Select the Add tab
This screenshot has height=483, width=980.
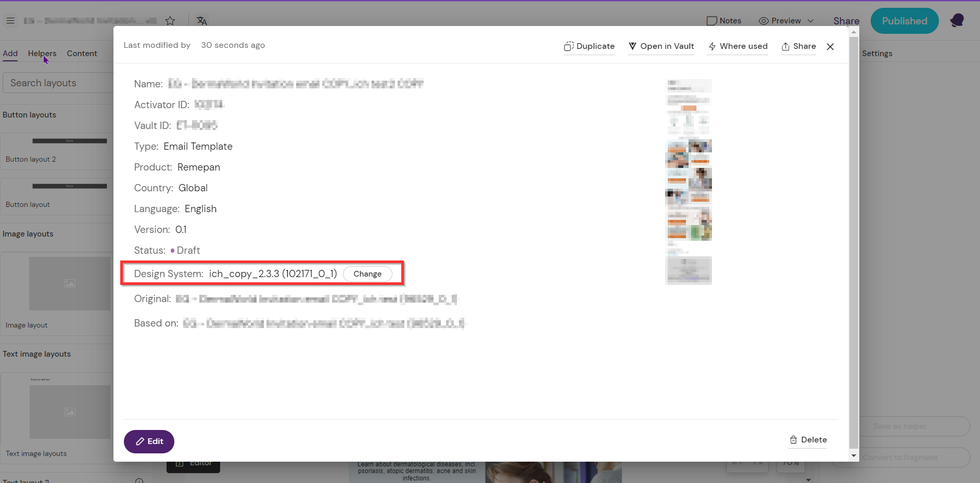(x=10, y=54)
